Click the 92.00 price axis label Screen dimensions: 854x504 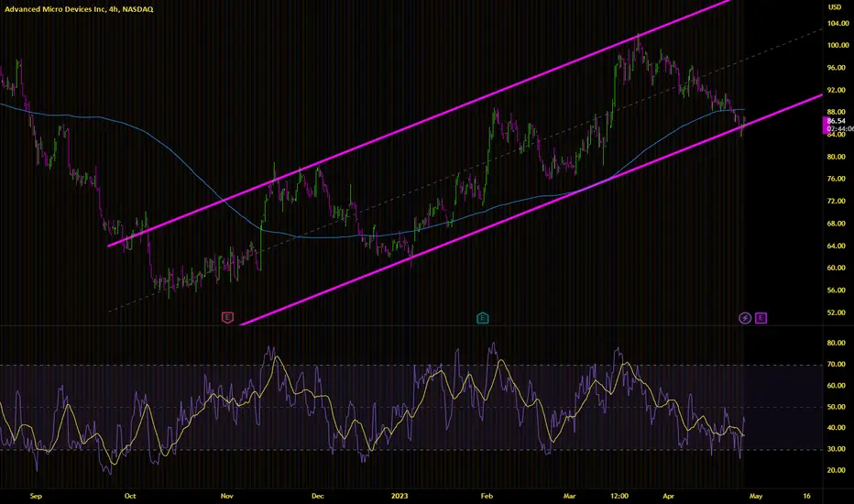coord(836,90)
